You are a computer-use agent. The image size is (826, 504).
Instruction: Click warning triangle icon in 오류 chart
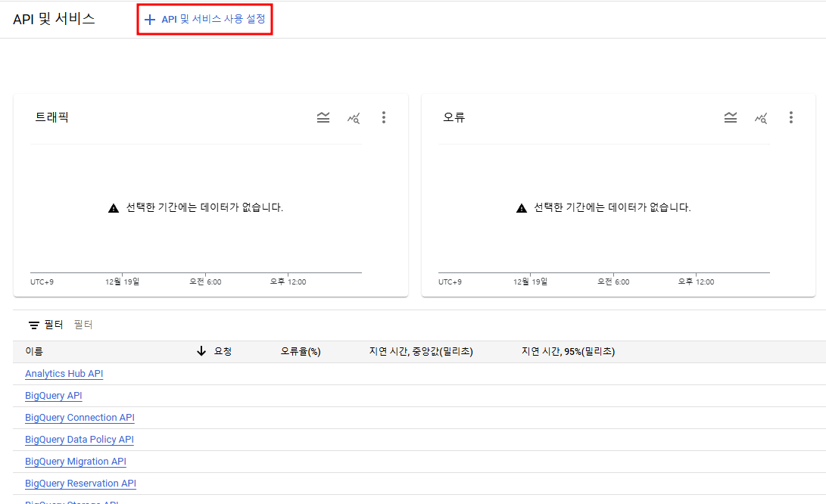(522, 208)
